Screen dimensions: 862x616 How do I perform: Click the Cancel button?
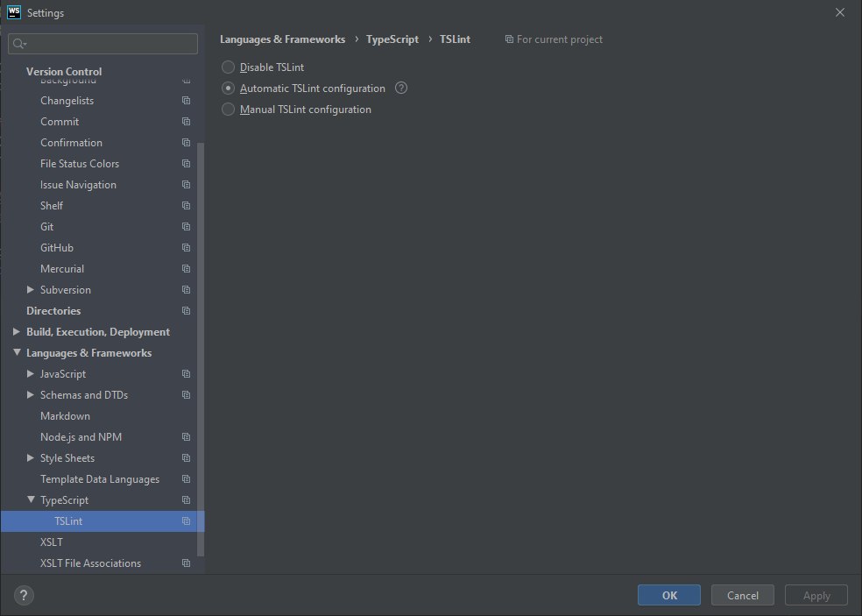[743, 595]
